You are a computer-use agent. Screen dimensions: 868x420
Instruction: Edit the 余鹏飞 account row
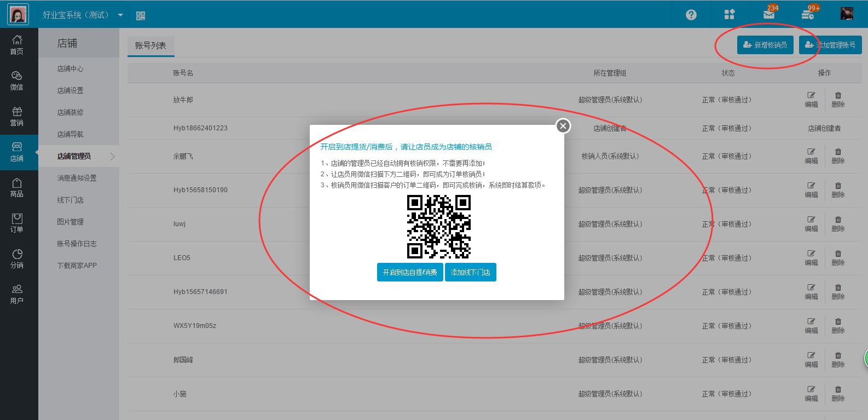811,156
